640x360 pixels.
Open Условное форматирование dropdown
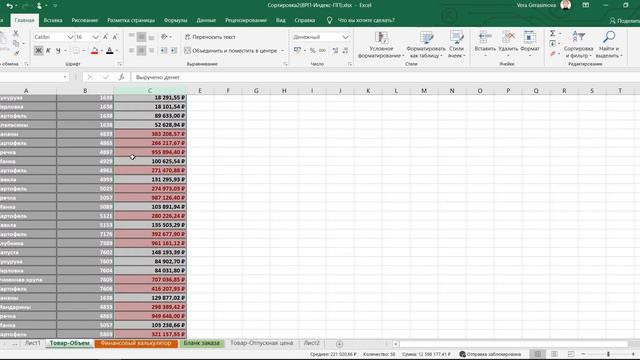pos(381,44)
